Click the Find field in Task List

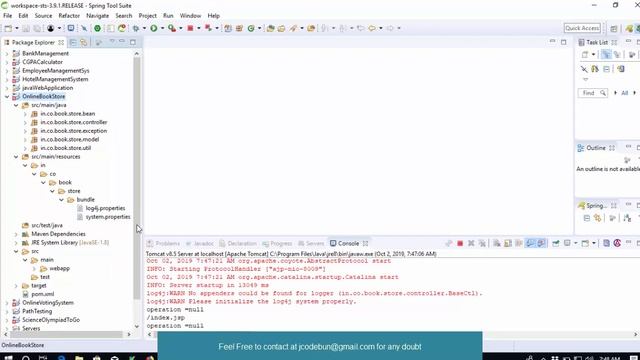(593, 93)
